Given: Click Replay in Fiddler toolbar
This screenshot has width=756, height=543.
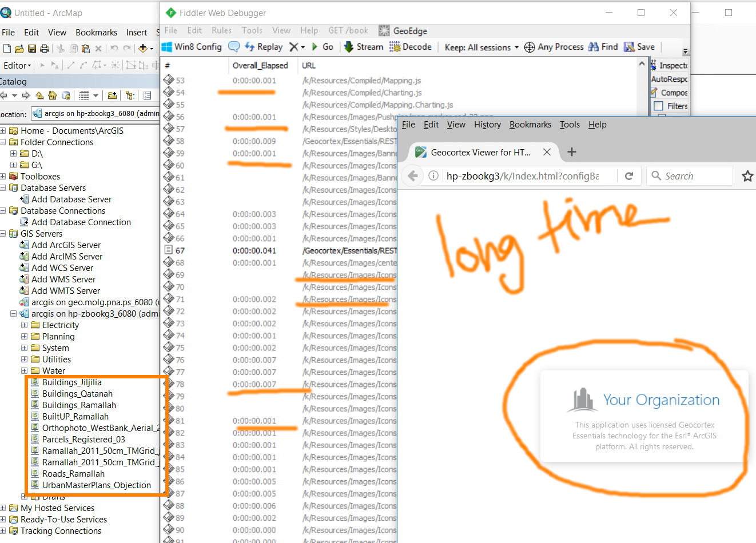Looking at the screenshot, I should coord(264,47).
